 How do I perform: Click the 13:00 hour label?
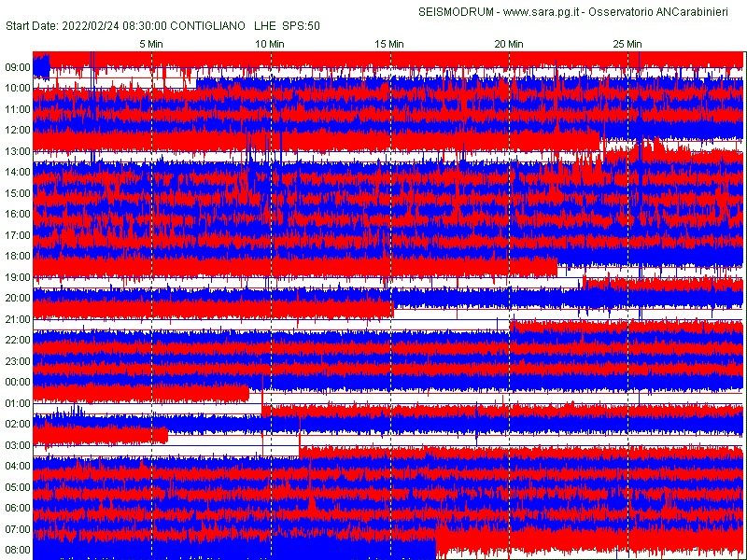pyautogui.click(x=17, y=151)
